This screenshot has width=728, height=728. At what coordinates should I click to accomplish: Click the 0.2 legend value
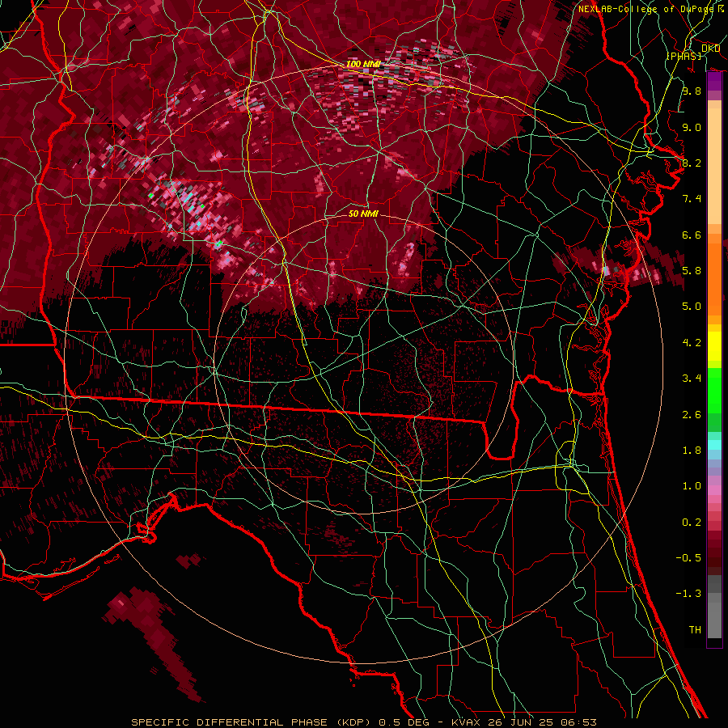tap(692, 523)
